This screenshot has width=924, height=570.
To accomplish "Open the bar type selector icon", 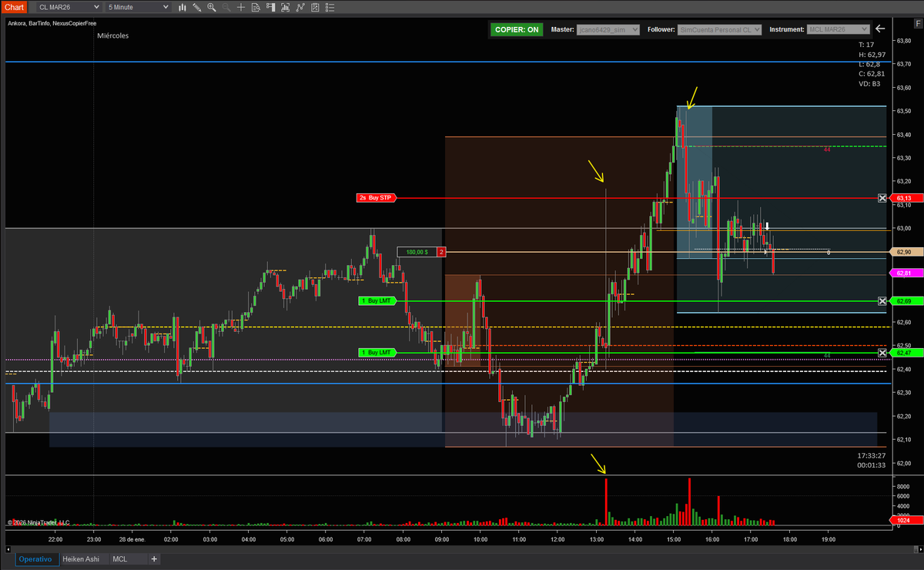I will [x=182, y=7].
